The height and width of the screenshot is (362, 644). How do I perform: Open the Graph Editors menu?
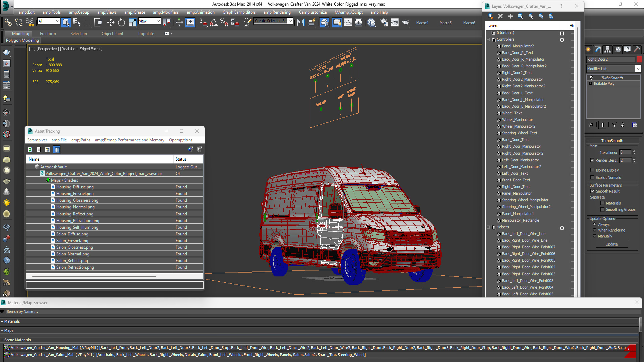(239, 12)
